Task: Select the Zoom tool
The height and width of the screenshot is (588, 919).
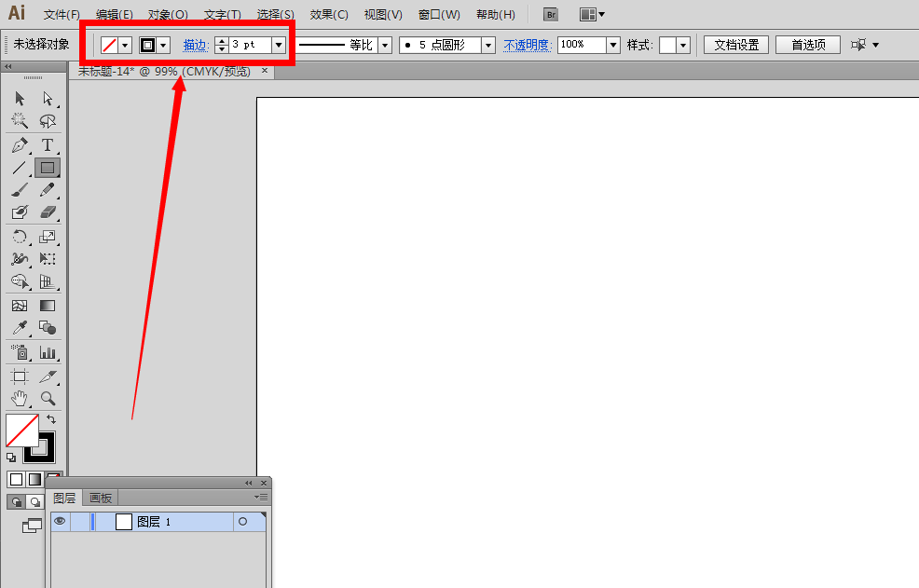Action: click(48, 399)
